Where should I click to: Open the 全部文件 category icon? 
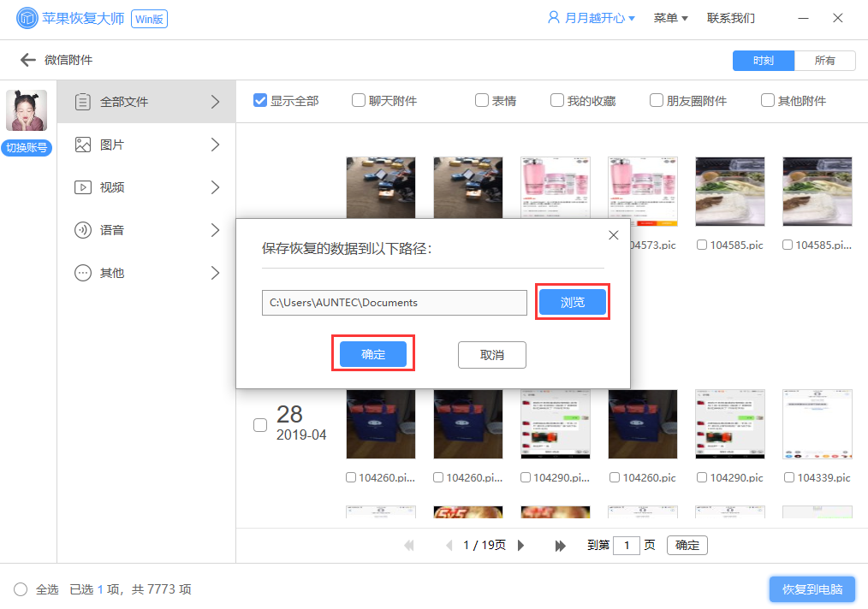83,101
